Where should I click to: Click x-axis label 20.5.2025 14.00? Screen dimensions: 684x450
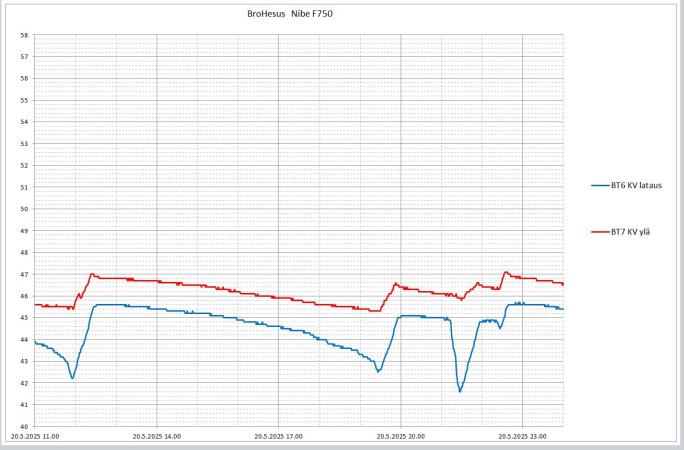157,436
